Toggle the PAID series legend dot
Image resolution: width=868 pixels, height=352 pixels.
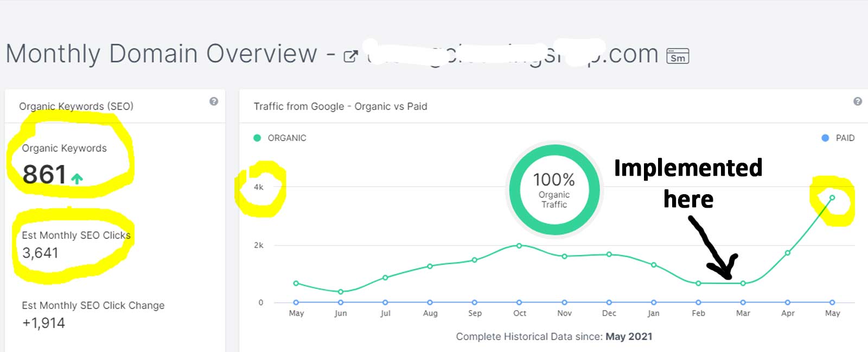coord(825,138)
